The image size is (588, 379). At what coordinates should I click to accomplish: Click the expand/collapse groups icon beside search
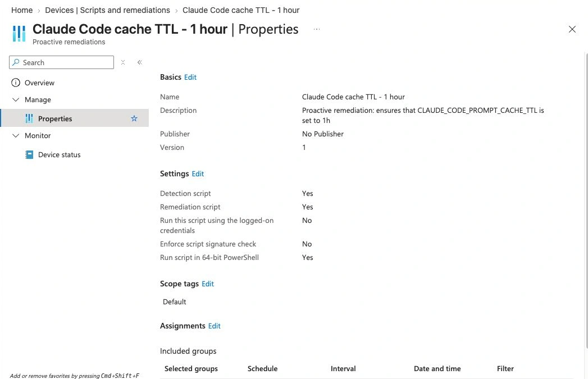[x=122, y=62]
